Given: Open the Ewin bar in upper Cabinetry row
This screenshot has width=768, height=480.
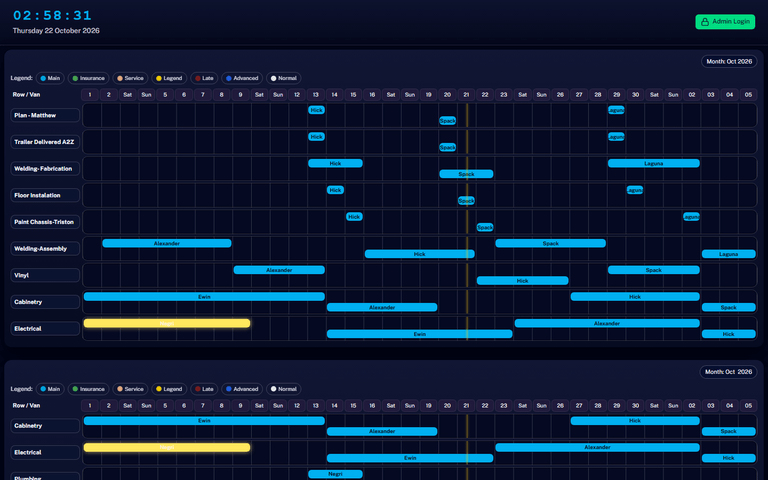Looking at the screenshot, I should (x=204, y=297).
